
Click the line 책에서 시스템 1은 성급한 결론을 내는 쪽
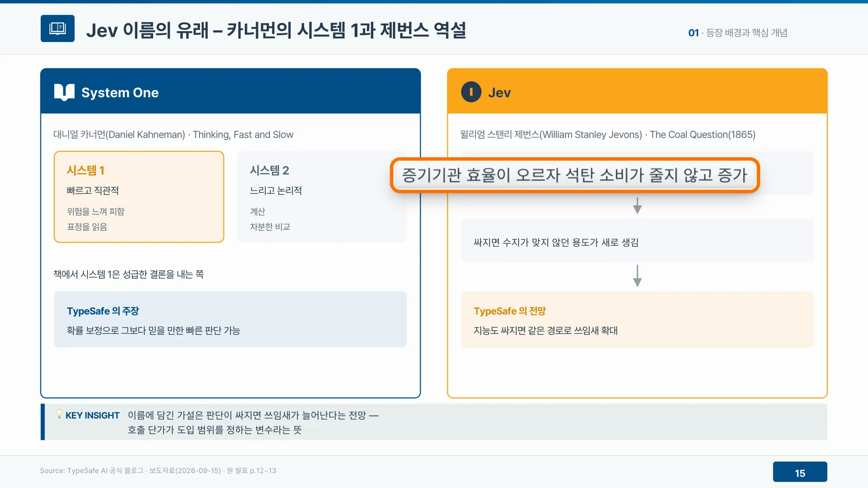[128, 274]
